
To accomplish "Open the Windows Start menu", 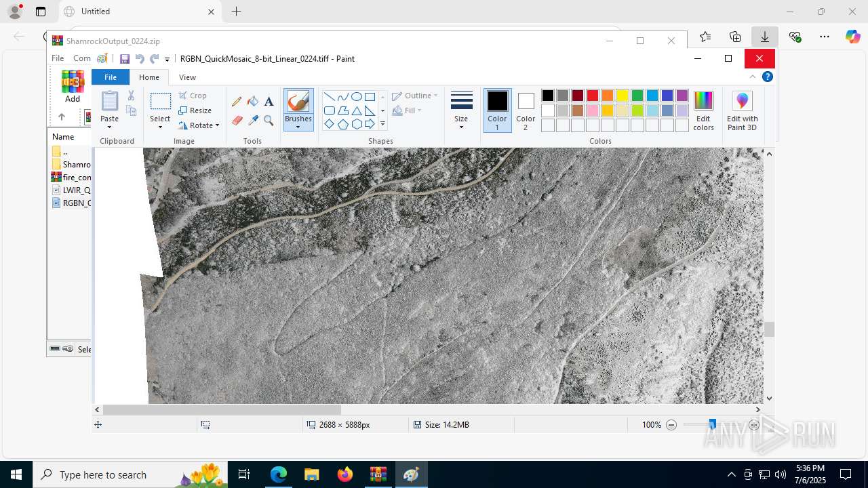I will point(16,474).
